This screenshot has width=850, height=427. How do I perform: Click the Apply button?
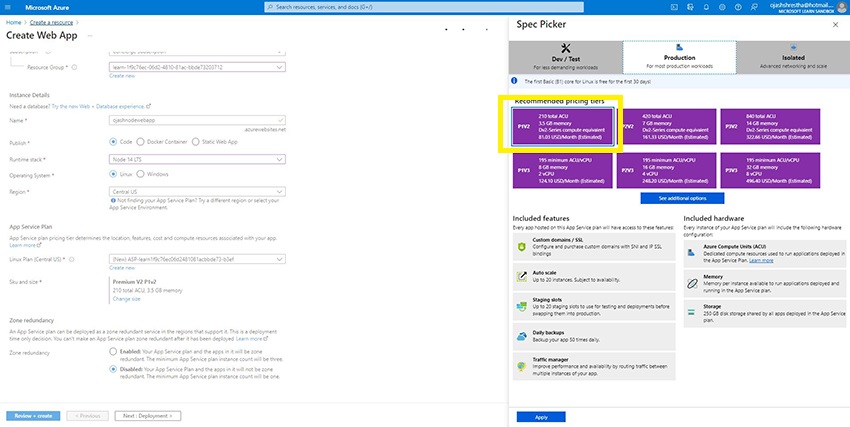tap(541, 417)
